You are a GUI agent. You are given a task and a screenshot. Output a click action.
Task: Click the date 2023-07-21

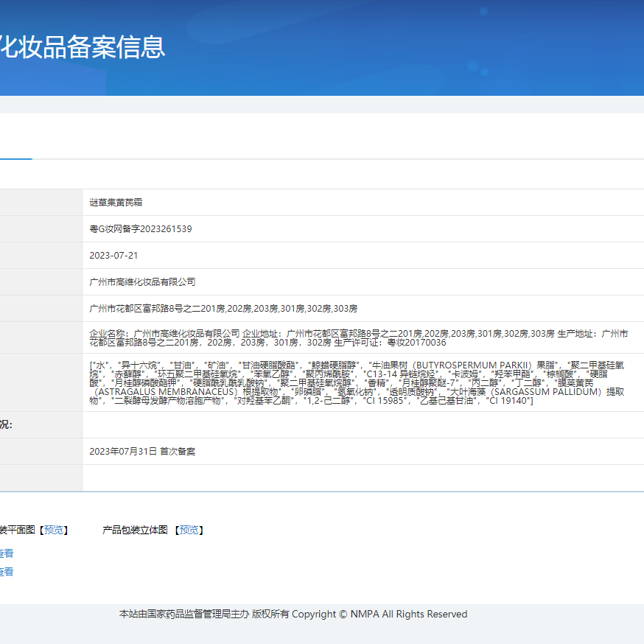tap(113, 256)
